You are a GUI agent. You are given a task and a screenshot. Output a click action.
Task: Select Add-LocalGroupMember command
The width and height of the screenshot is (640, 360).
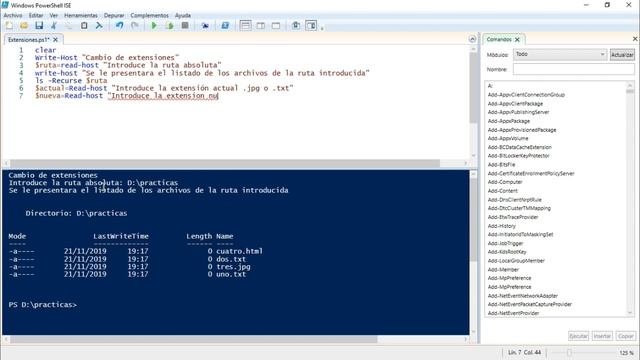click(x=516, y=261)
